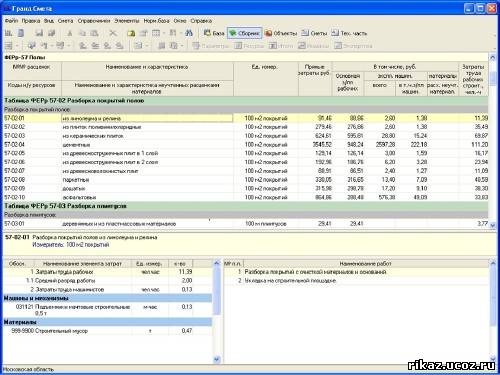Viewport: 500px width, 375px height.
Task: Click the Таблица ФЕРр 57-03 section header
Action: pos(246,206)
